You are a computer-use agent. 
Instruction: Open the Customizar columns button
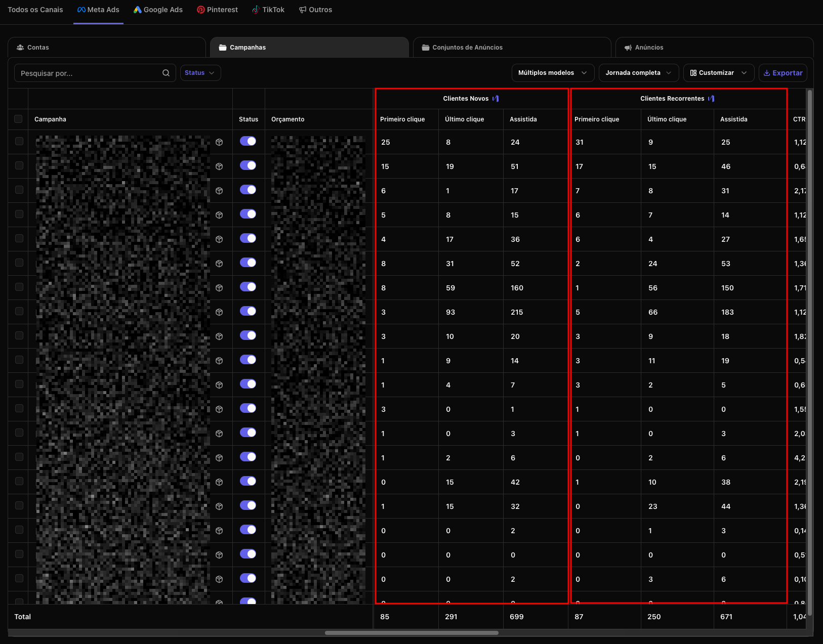[x=718, y=73]
